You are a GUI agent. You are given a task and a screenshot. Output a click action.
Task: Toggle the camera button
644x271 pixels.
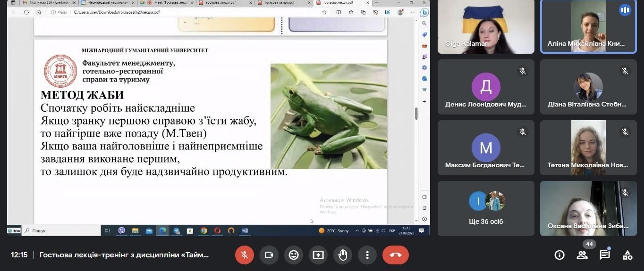[269, 255]
